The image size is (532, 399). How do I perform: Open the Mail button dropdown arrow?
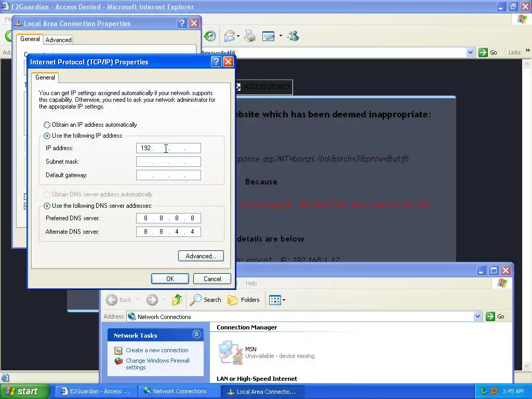point(238,36)
